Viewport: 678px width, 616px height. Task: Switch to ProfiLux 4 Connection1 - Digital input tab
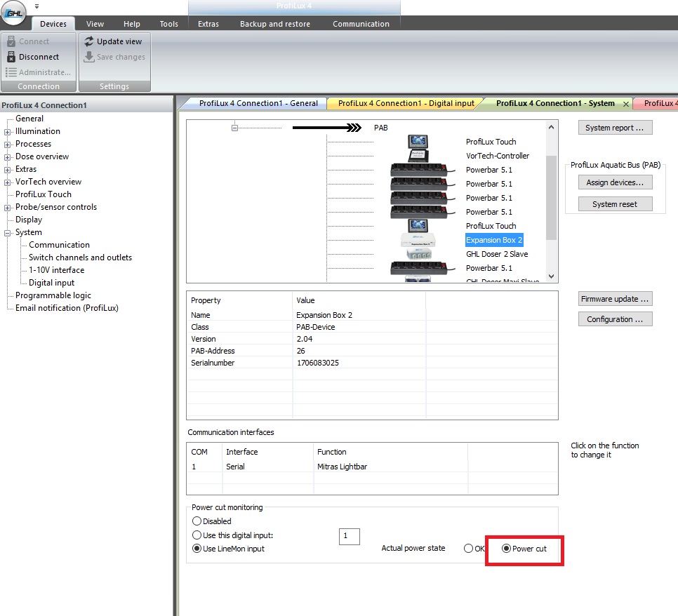pyautogui.click(x=406, y=103)
